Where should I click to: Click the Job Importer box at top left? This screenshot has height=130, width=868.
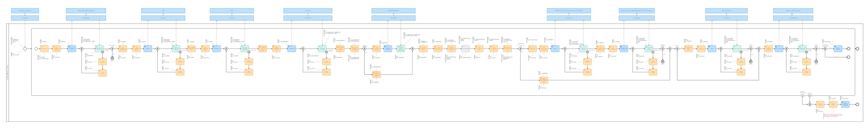(x=25, y=18)
